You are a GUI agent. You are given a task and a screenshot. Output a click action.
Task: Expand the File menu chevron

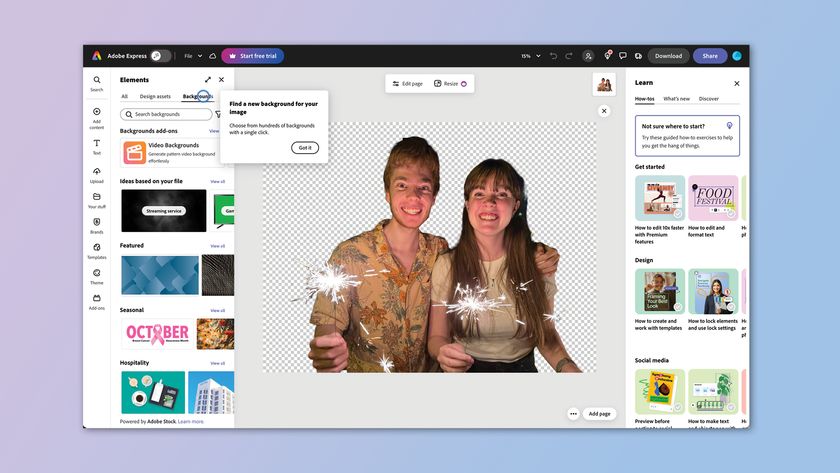click(200, 56)
